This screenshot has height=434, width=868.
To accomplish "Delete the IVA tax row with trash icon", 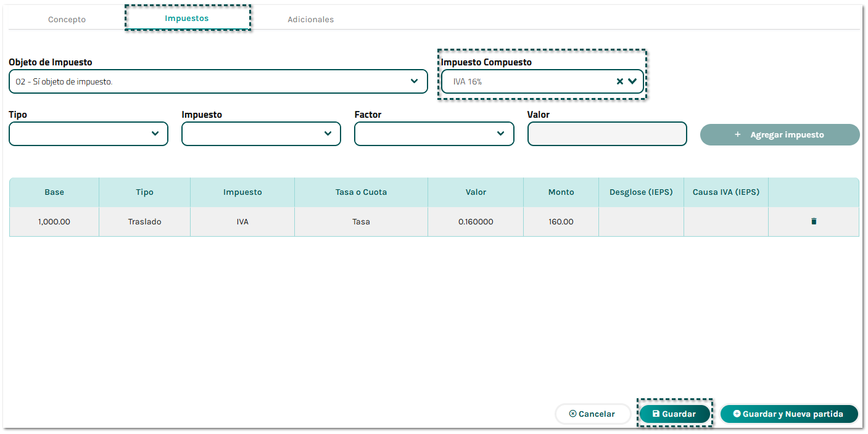I will [x=813, y=221].
